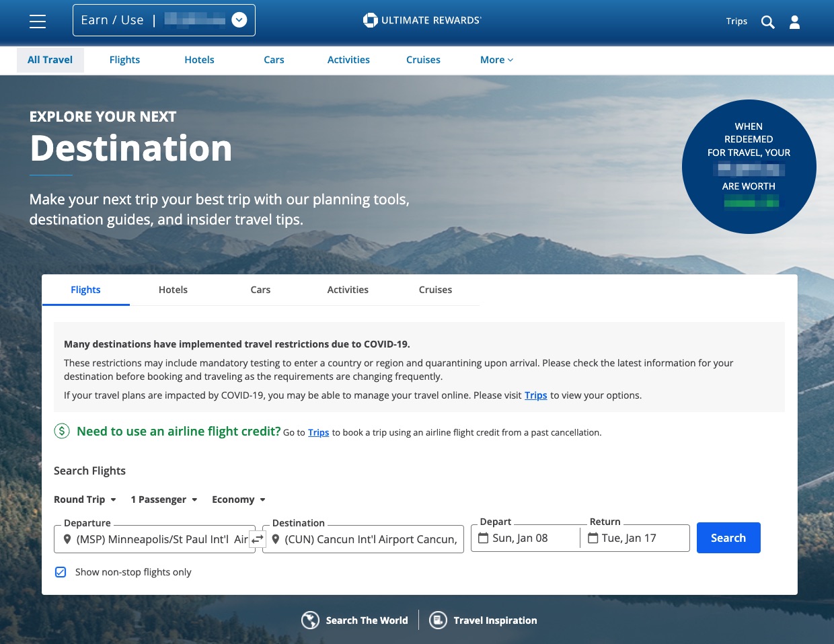Expand the More travel options menu
Viewport: 834px width, 644px height.
[x=496, y=60]
